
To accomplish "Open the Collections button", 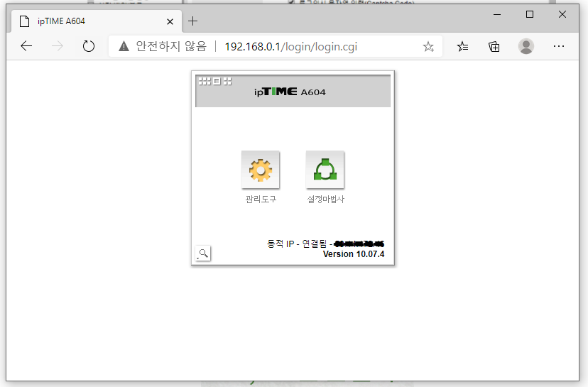I will [x=494, y=46].
